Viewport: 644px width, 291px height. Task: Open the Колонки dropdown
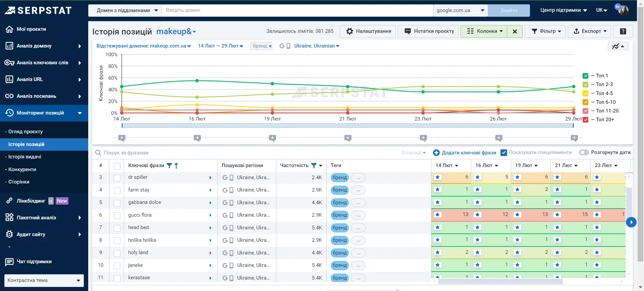tap(484, 31)
